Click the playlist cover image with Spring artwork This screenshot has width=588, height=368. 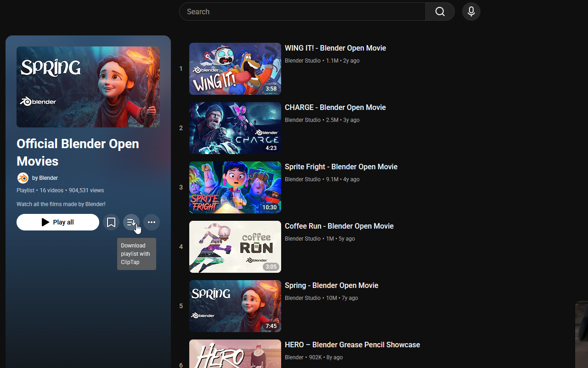[88, 87]
